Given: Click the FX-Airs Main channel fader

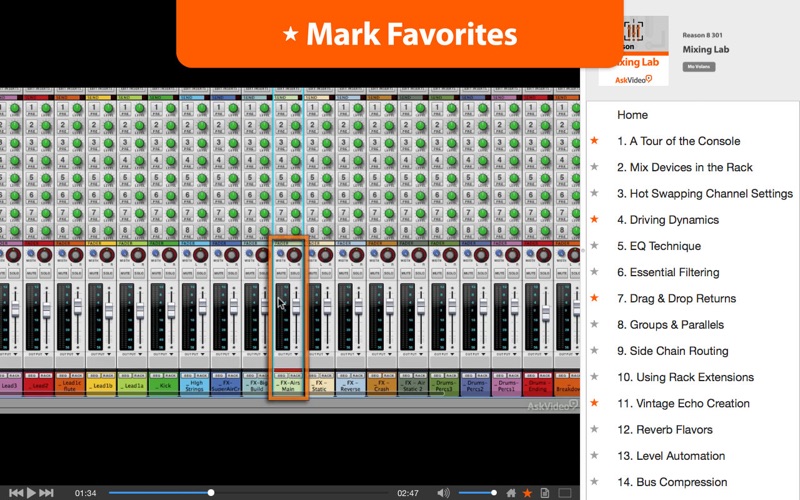Looking at the screenshot, I should 296,306.
